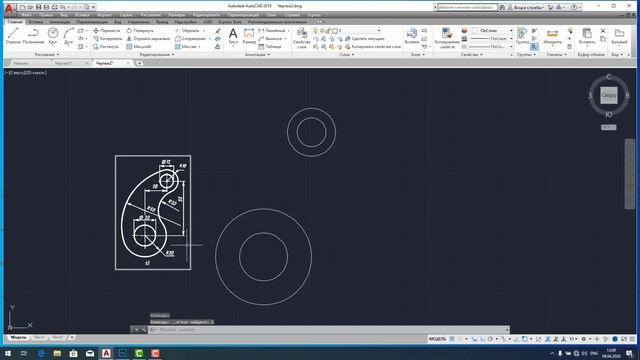Click the keyword search field in title bar
Image resolution: width=640 pixels, height=360 pixels.
[x=467, y=7]
